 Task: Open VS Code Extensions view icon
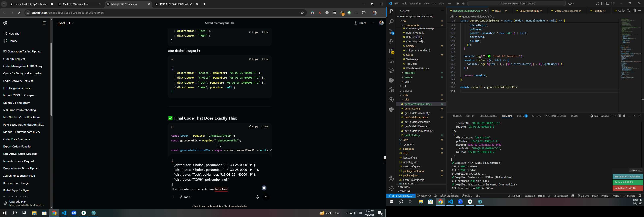click(x=391, y=51)
